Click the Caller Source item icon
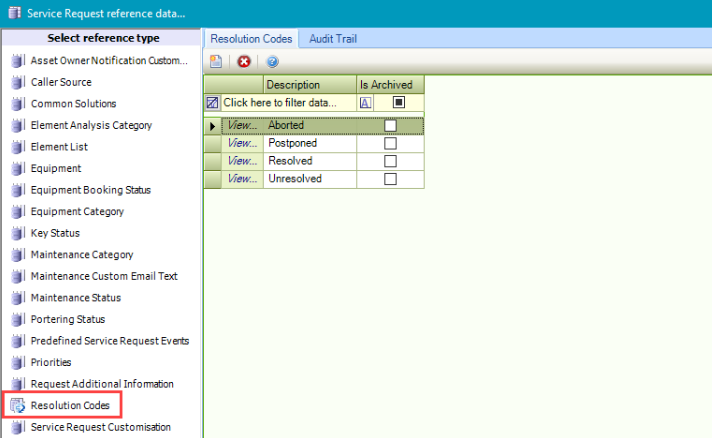712x438 pixels. pyautogui.click(x=17, y=82)
